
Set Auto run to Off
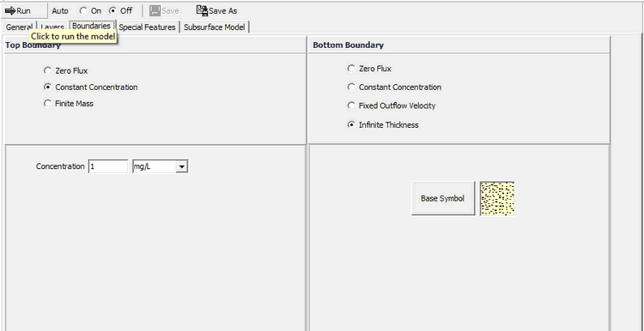pos(112,11)
